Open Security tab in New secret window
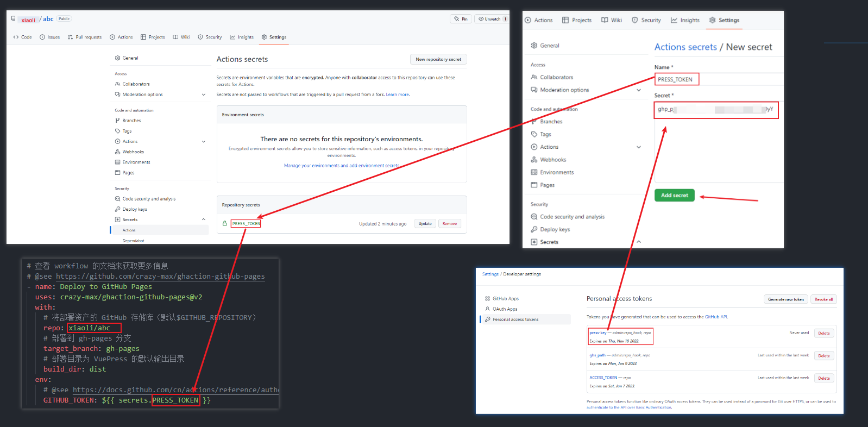 click(646, 20)
